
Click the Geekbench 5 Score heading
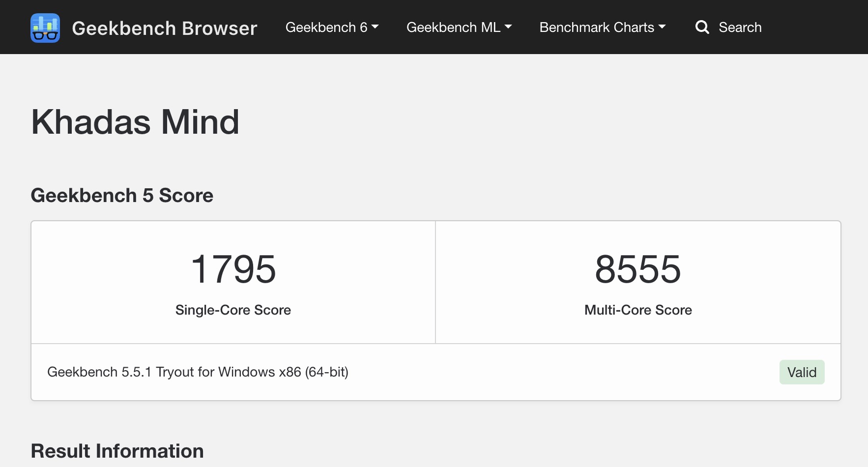[122, 196]
